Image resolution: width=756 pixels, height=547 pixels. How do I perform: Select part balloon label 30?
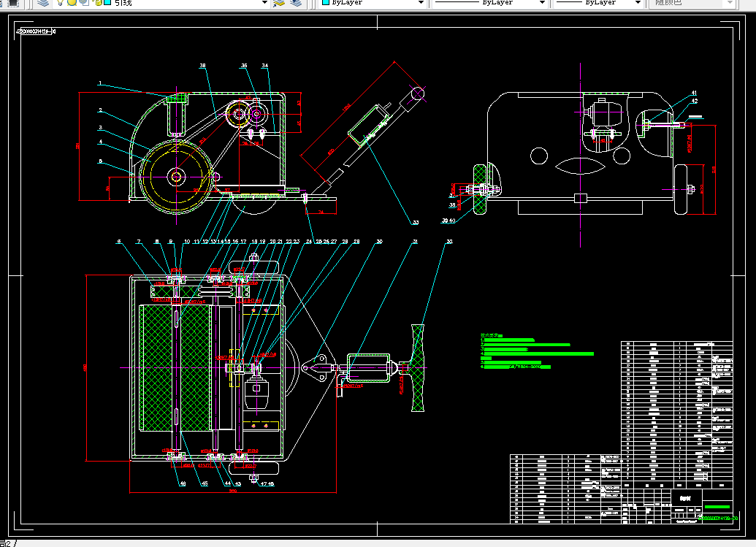point(379,242)
